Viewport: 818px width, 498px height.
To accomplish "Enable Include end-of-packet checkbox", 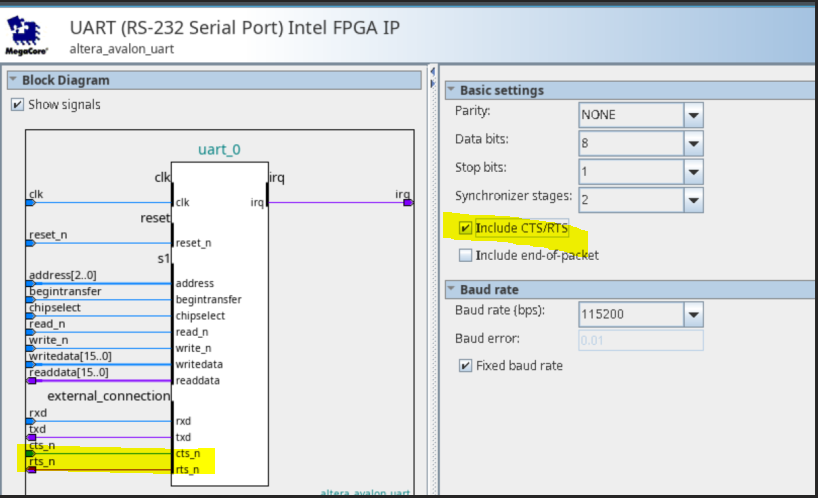I will (x=465, y=255).
